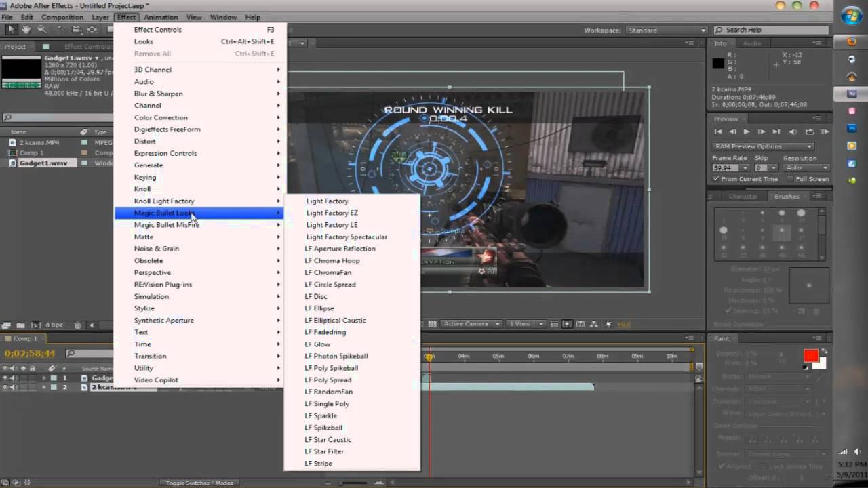Apply LF Glow effect
Viewport: 868px width, 488px height.
pos(352,344)
